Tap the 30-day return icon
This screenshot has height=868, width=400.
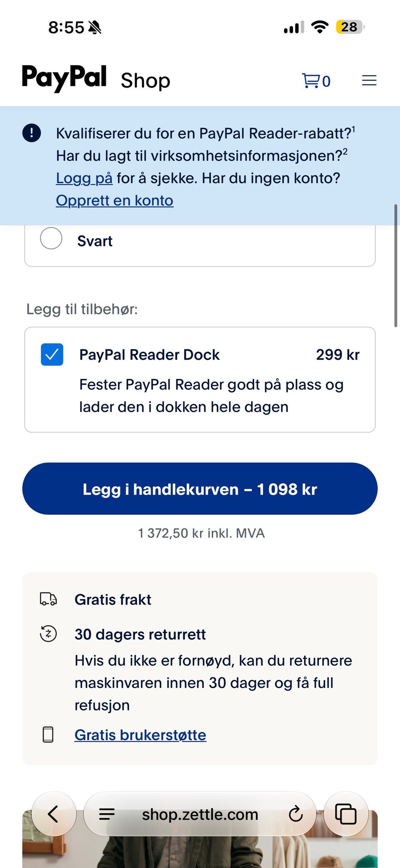coord(48,634)
